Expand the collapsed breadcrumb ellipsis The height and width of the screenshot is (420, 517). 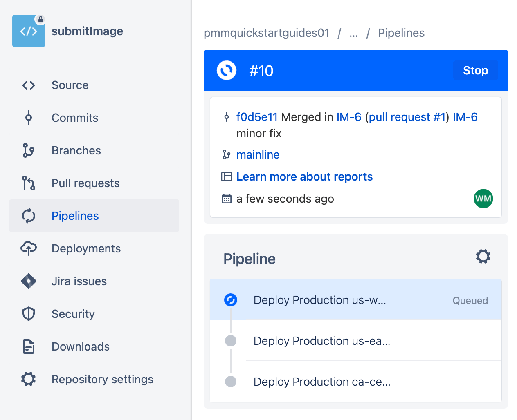point(353,34)
